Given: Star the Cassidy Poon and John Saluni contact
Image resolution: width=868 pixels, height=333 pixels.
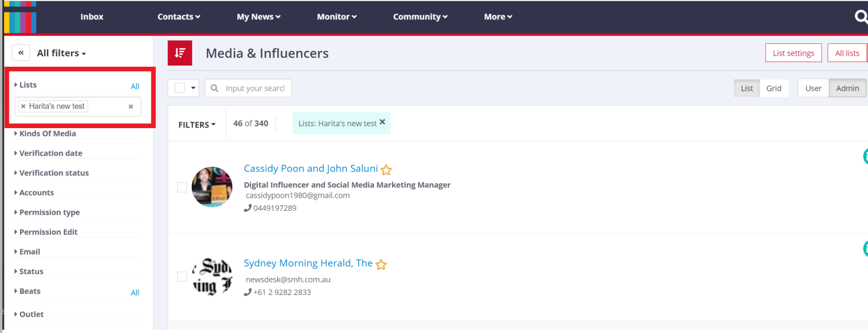Looking at the screenshot, I should click(x=386, y=170).
